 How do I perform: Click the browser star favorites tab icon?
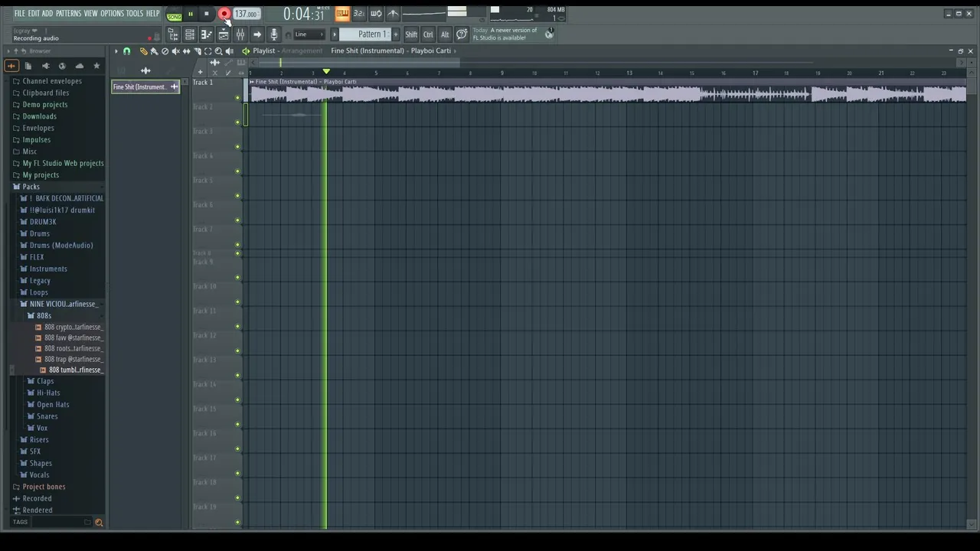96,67
